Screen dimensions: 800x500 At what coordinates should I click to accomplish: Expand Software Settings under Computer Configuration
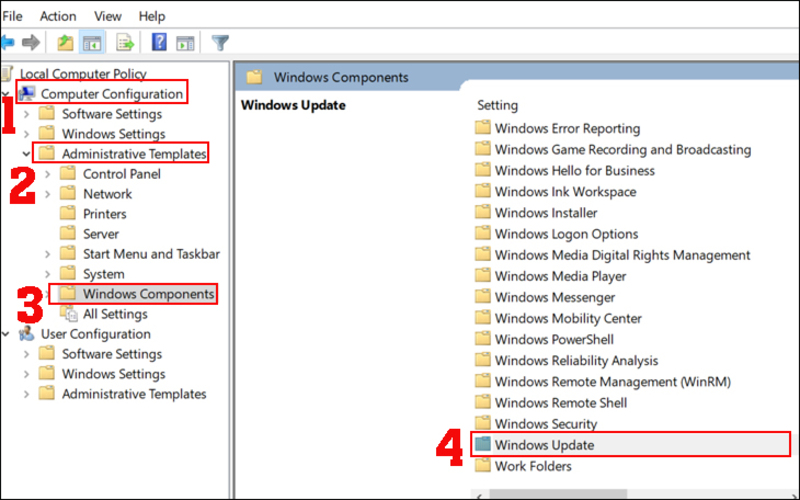pyautogui.click(x=27, y=114)
